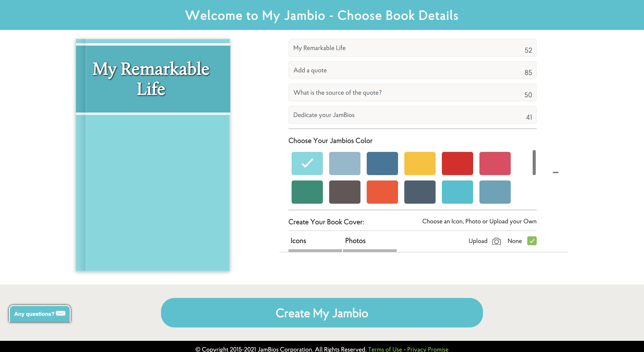644x352 pixels.
Task: Click the quote source input field
Action: (x=412, y=92)
